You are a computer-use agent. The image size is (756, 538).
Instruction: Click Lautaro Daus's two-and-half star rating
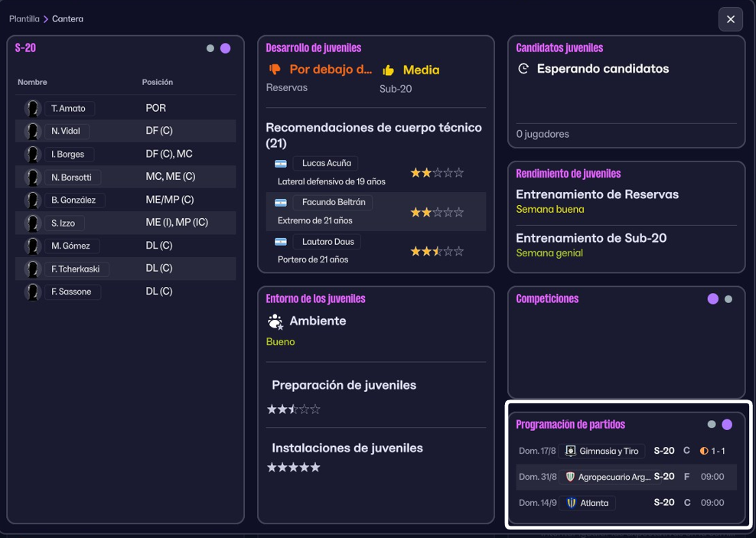pyautogui.click(x=437, y=251)
